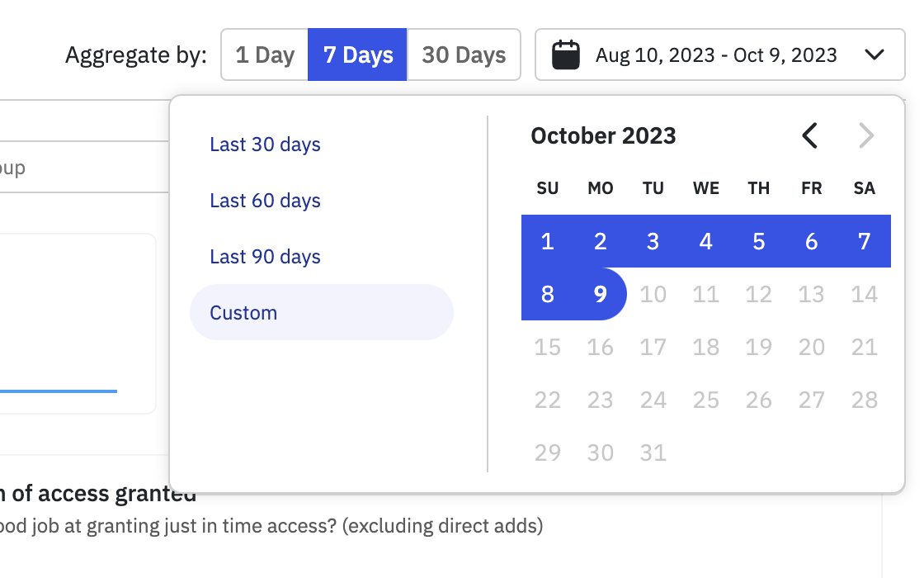Choose Last 30 days preset

[x=265, y=144]
